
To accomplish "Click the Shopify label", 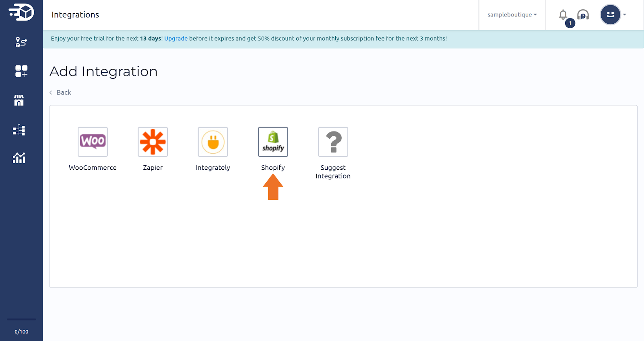I will [x=273, y=168].
